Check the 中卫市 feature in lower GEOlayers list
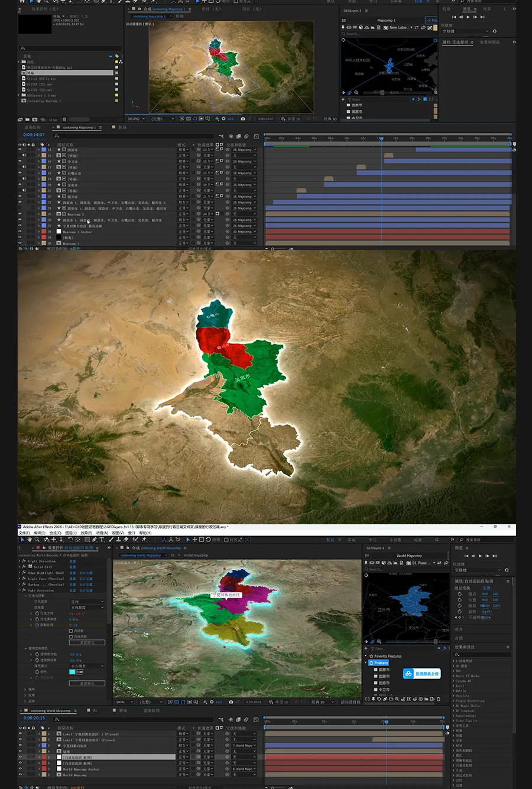 coord(376,690)
